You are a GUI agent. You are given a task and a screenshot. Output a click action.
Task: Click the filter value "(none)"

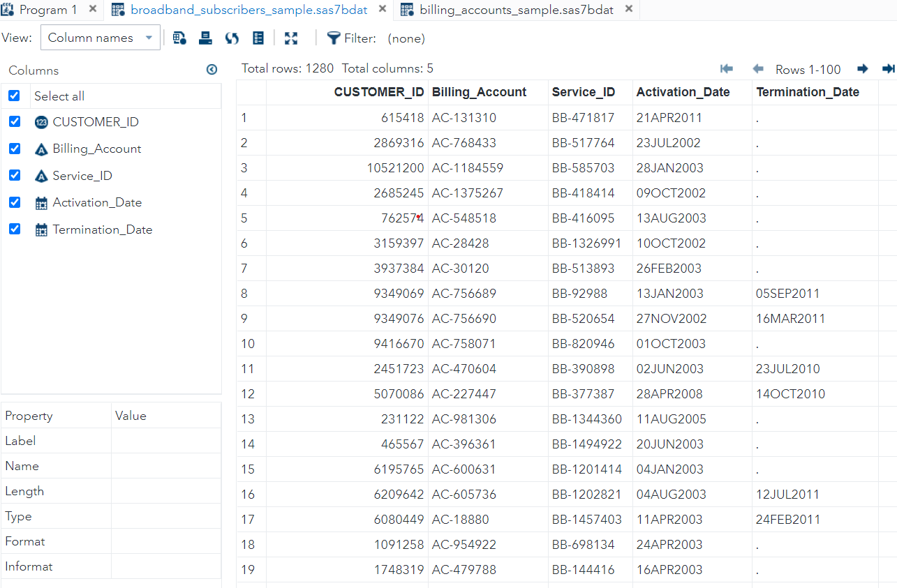(x=406, y=38)
